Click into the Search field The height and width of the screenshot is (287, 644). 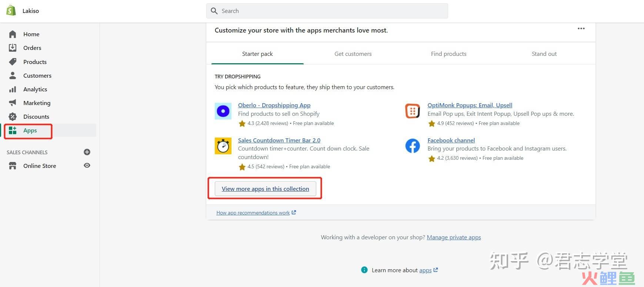[327, 11]
